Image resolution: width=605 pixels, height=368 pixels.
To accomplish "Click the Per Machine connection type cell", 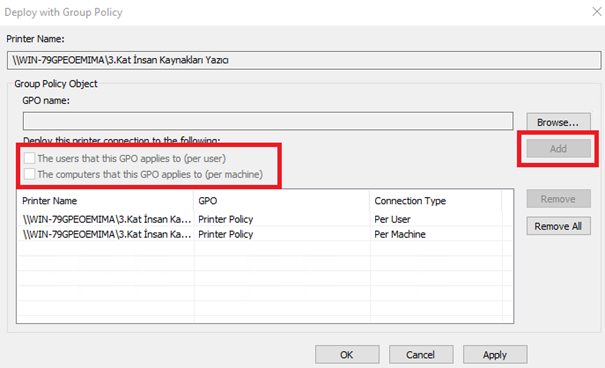I will coord(400,234).
